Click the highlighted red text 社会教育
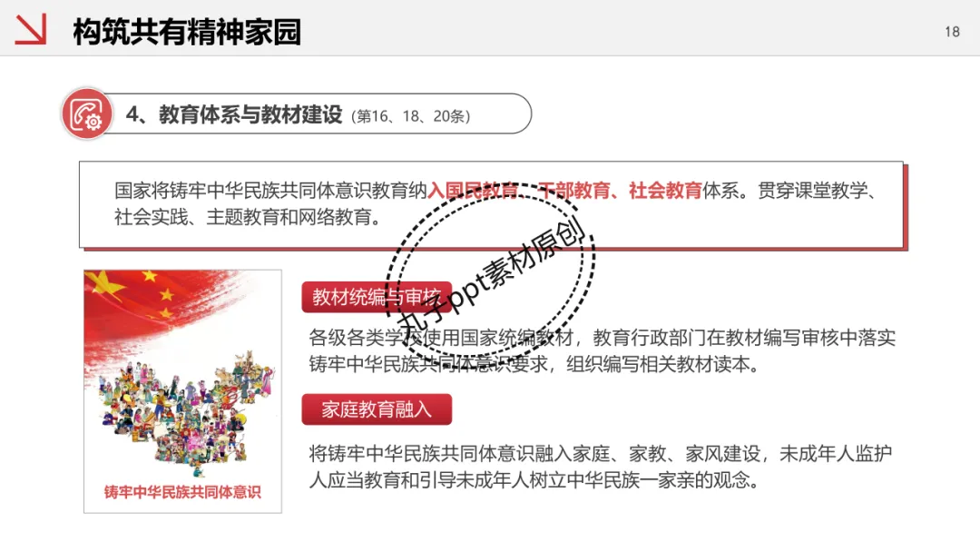The height and width of the screenshot is (552, 980). tap(665, 190)
